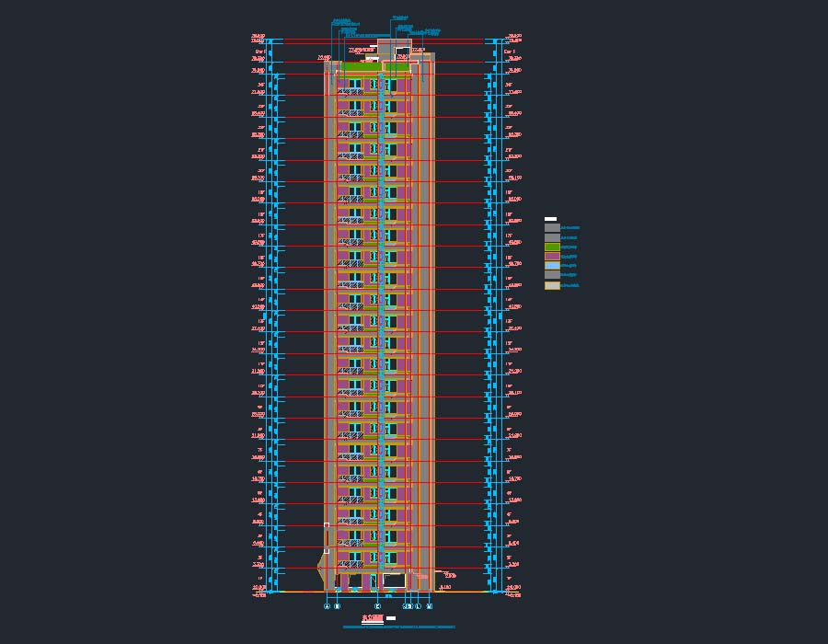Select grid axis bubble L
Image resolution: width=828 pixels, height=644 pixels.
tap(419, 606)
